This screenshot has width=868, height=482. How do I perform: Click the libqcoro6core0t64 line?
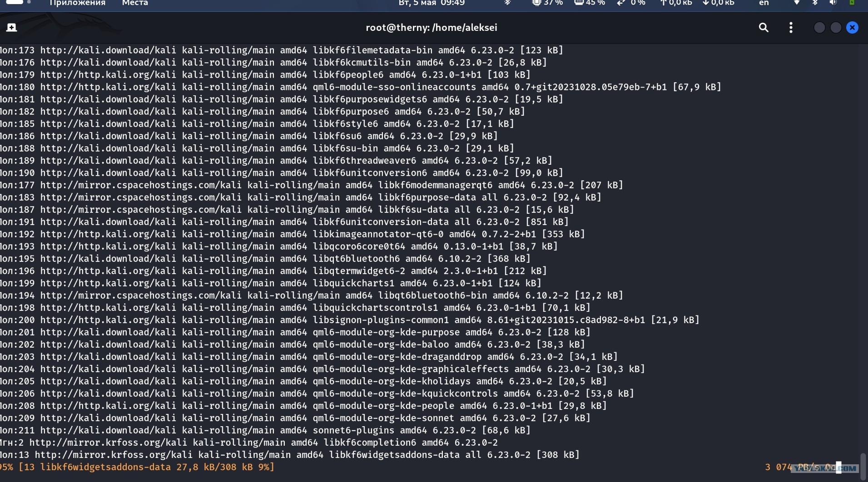279,246
